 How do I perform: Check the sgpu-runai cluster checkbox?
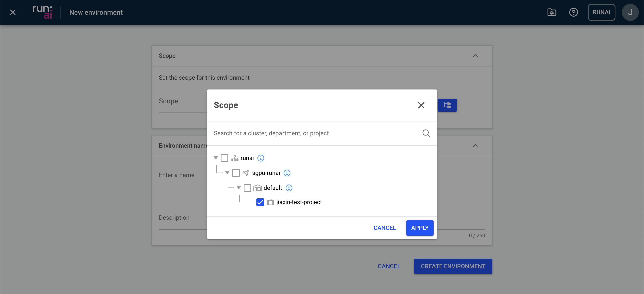236,173
